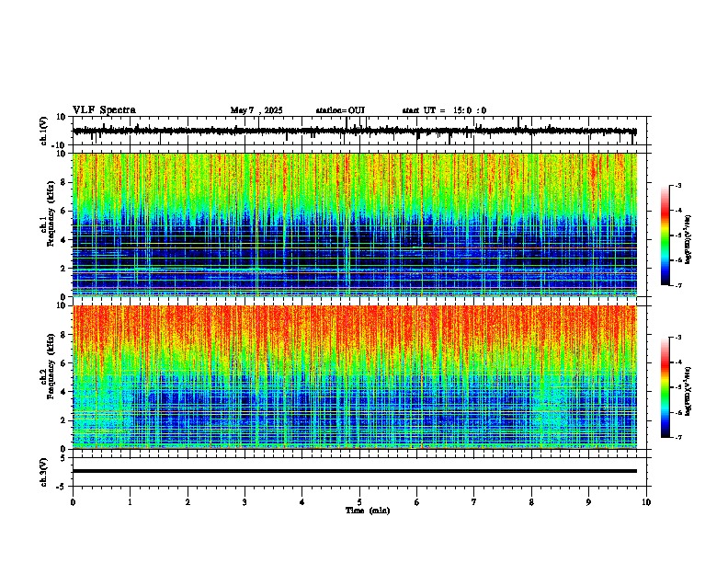728x563 pixels.
Task: Click inside the ch.1 spectrogram panel
Action: coord(355,224)
